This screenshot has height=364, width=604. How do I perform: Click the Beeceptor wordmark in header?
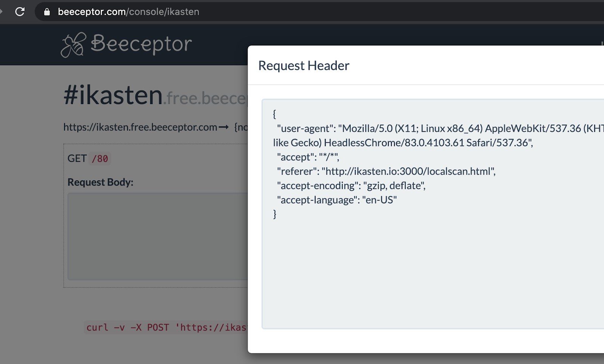tap(141, 44)
